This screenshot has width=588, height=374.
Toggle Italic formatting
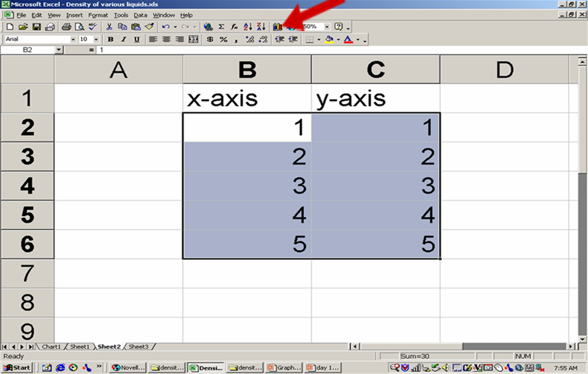[123, 39]
